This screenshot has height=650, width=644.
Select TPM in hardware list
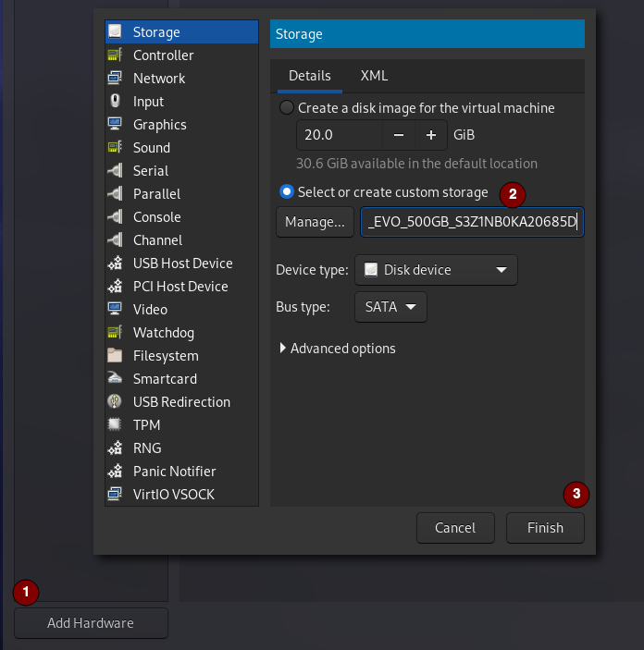(181, 425)
